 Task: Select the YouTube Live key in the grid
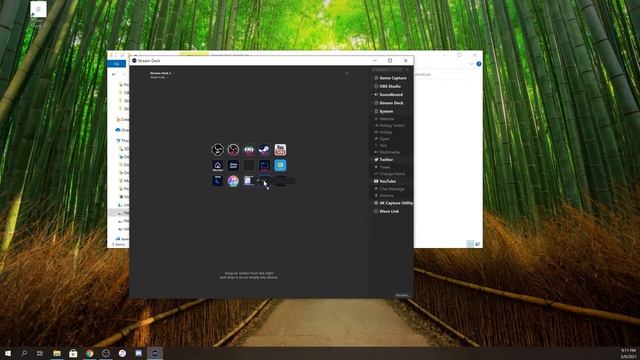(x=280, y=149)
